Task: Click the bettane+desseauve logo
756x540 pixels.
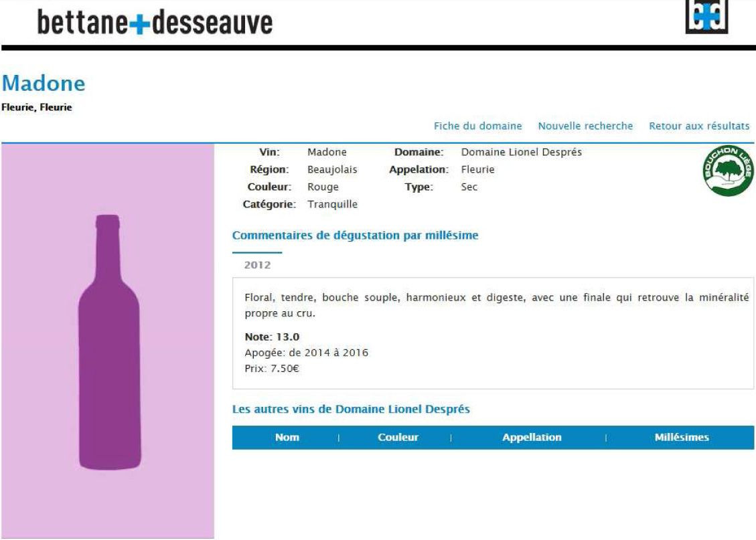Action: pos(155,23)
